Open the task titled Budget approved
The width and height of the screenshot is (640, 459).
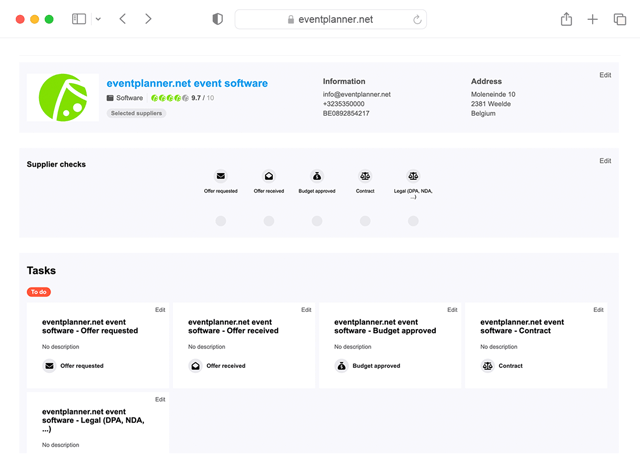click(x=385, y=326)
